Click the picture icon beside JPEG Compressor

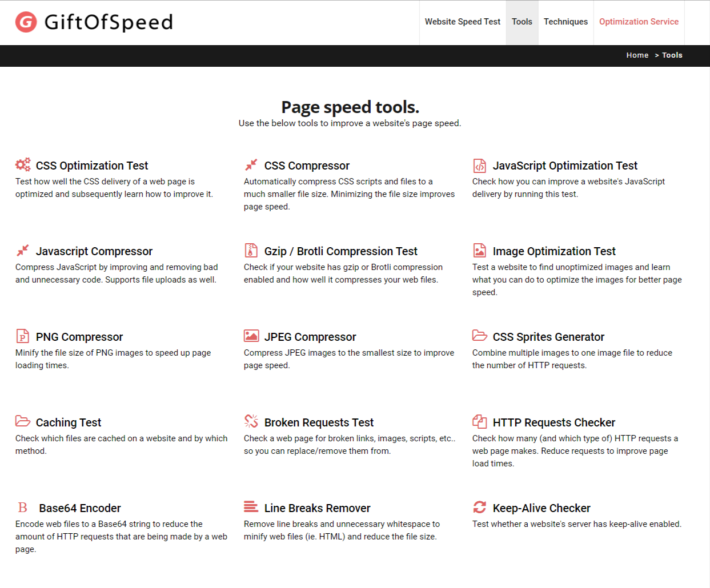(251, 336)
